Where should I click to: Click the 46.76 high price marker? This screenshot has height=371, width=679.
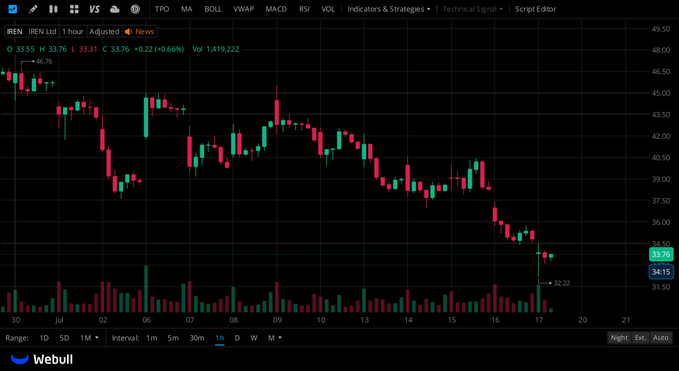tap(44, 61)
